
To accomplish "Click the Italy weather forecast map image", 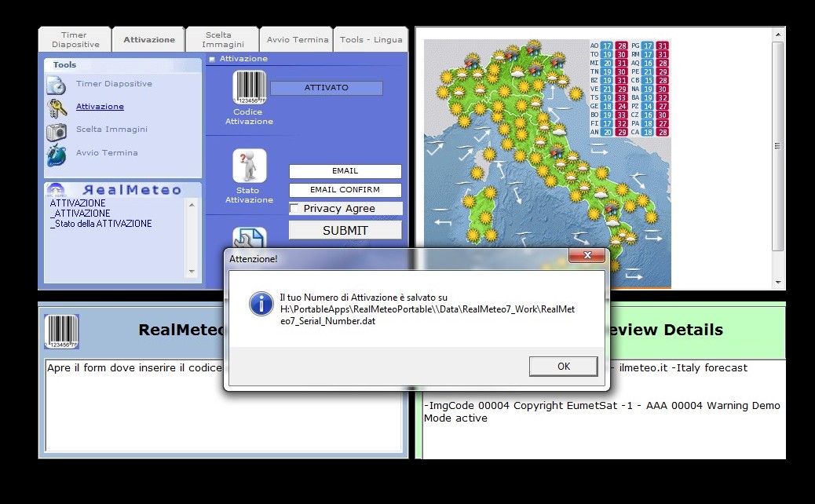I will [547, 163].
